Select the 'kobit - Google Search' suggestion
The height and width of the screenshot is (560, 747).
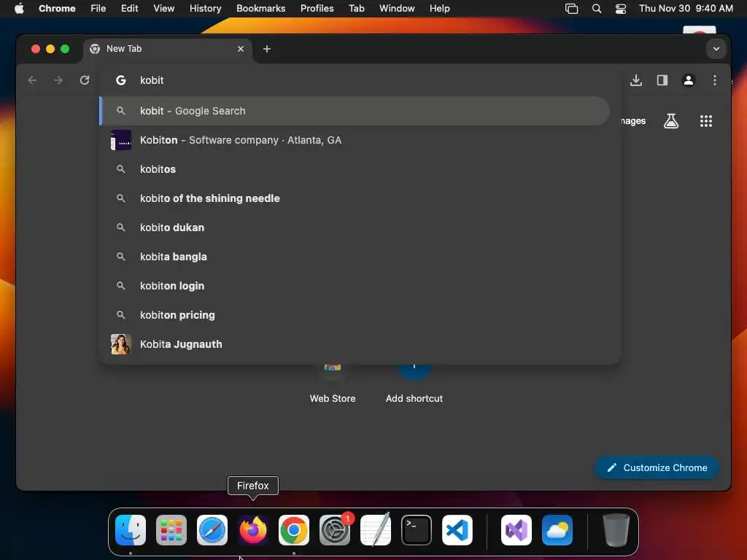click(x=355, y=111)
